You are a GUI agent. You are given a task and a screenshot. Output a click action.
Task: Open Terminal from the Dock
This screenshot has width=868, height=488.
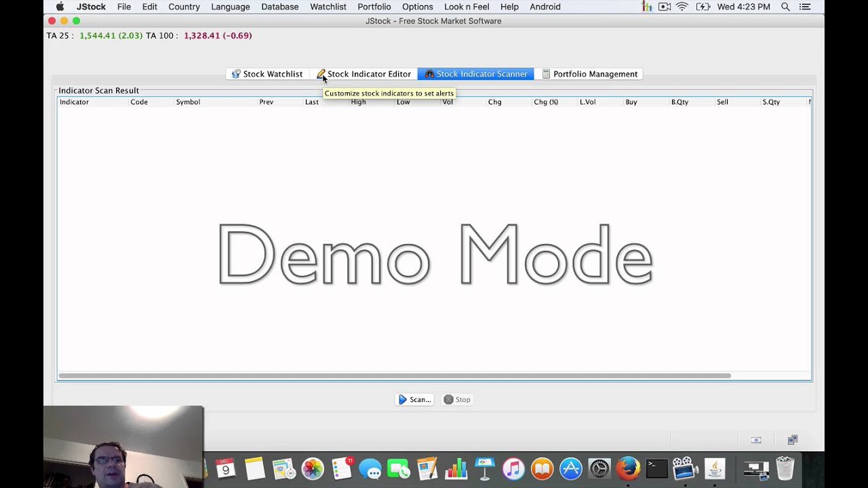click(656, 468)
